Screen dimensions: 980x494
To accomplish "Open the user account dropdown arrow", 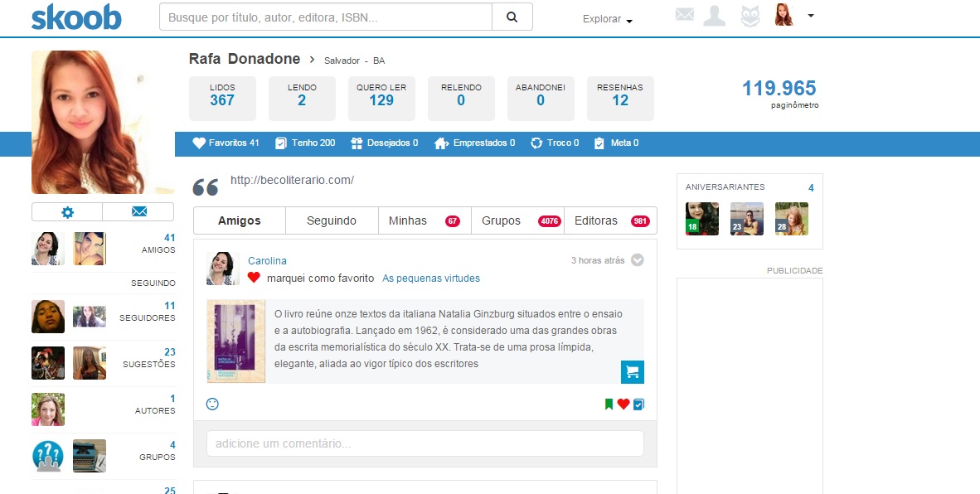I will (x=810, y=15).
